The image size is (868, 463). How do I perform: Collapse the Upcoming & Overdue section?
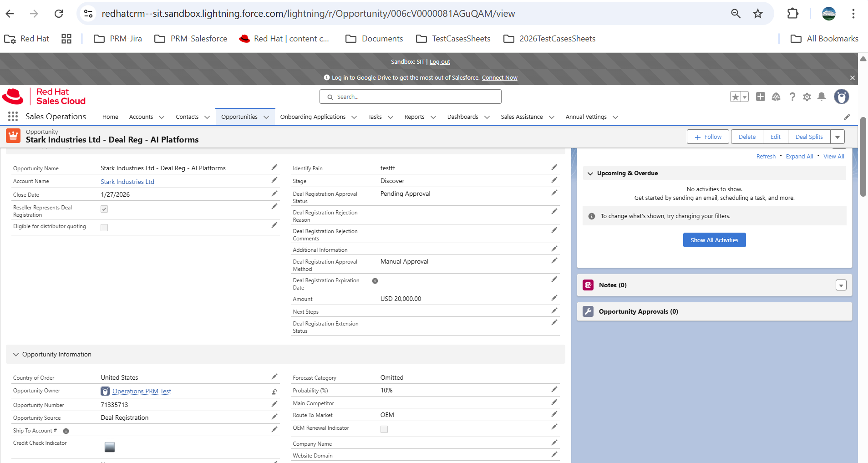click(590, 173)
